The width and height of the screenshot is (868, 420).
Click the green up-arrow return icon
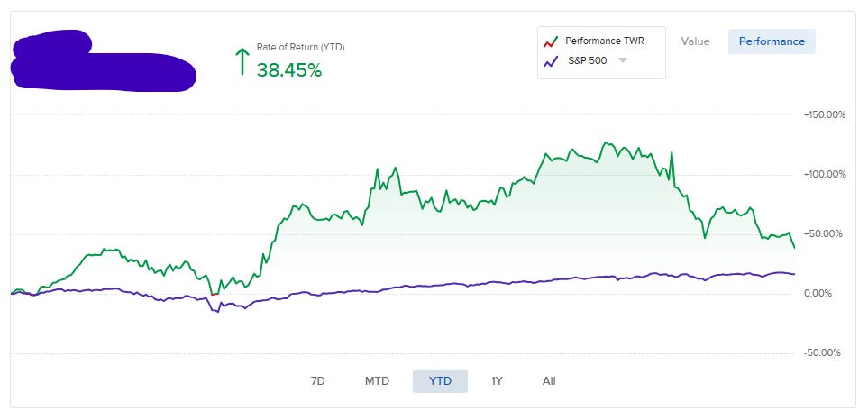tap(242, 61)
